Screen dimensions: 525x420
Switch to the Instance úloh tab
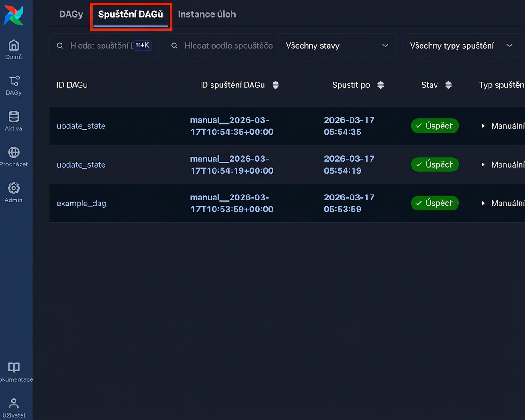pos(206,15)
